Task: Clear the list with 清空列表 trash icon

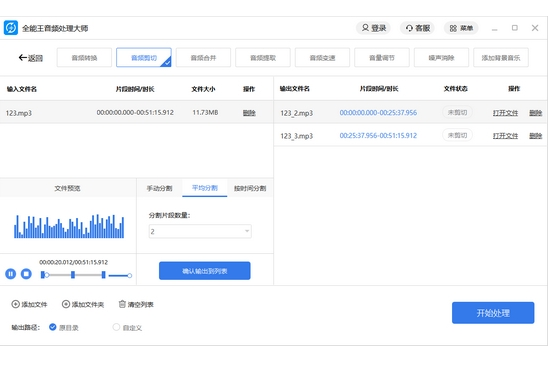Action: (136, 304)
